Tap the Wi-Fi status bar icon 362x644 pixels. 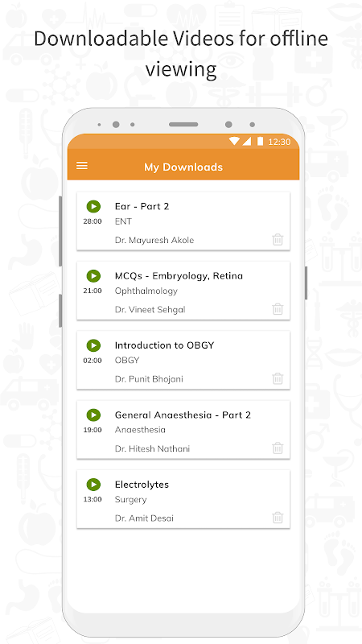[234, 142]
